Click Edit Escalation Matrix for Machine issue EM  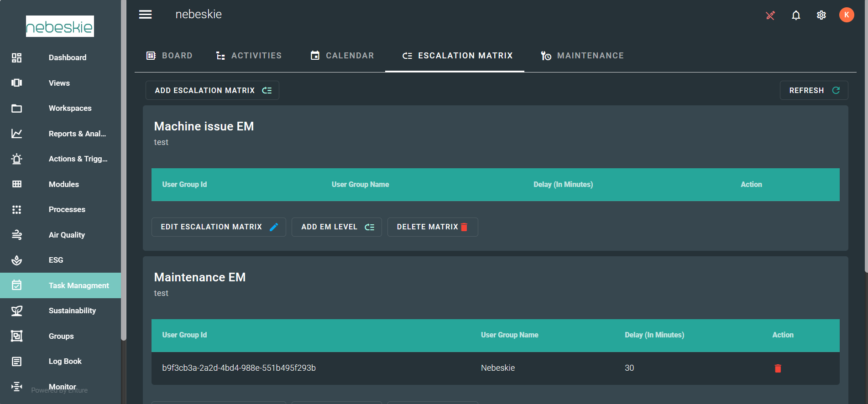[219, 227]
